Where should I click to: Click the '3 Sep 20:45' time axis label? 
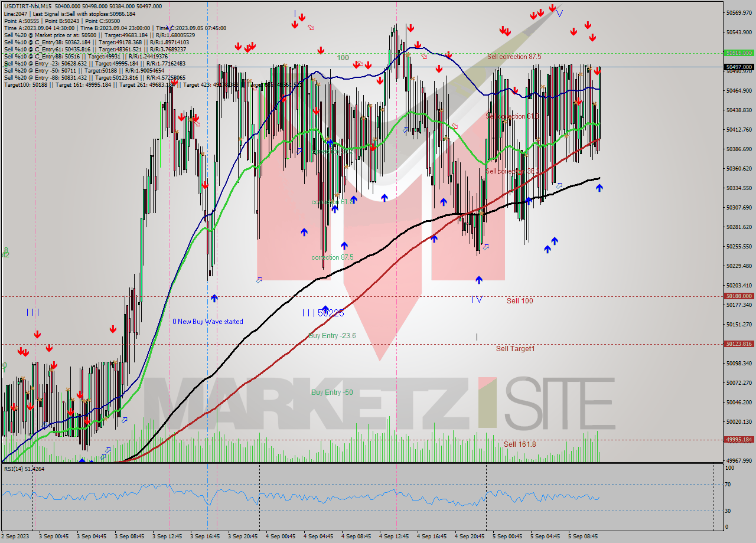pos(243,537)
